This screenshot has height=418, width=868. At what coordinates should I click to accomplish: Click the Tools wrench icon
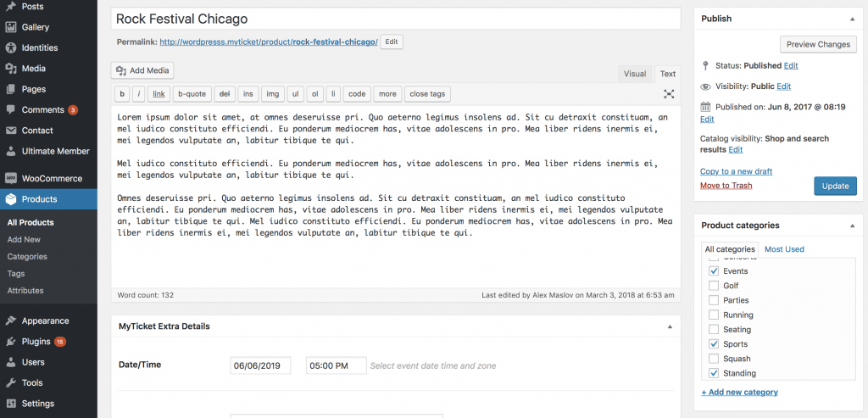pyautogui.click(x=10, y=382)
